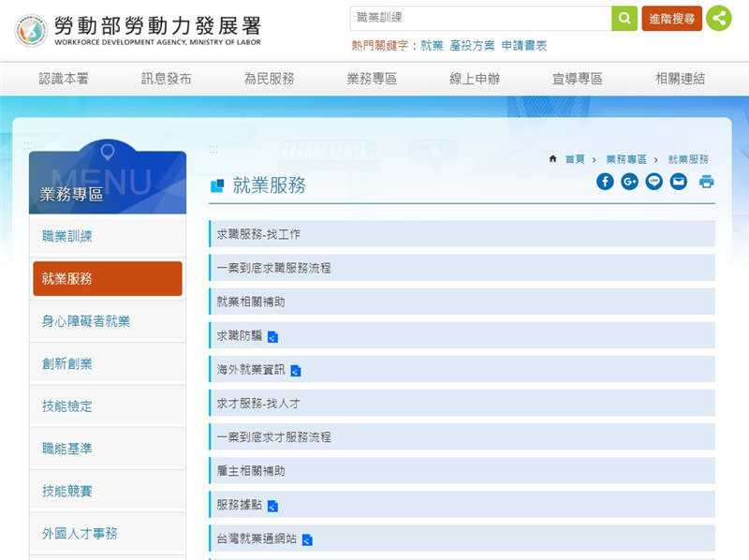Go to 首頁 breadcrumb link

click(x=575, y=159)
